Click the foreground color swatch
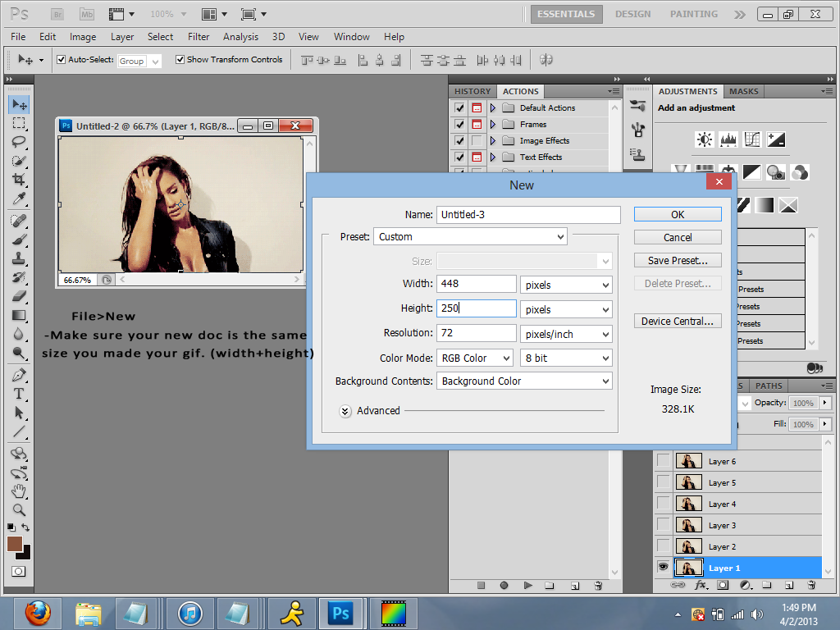The height and width of the screenshot is (630, 840). [15, 544]
